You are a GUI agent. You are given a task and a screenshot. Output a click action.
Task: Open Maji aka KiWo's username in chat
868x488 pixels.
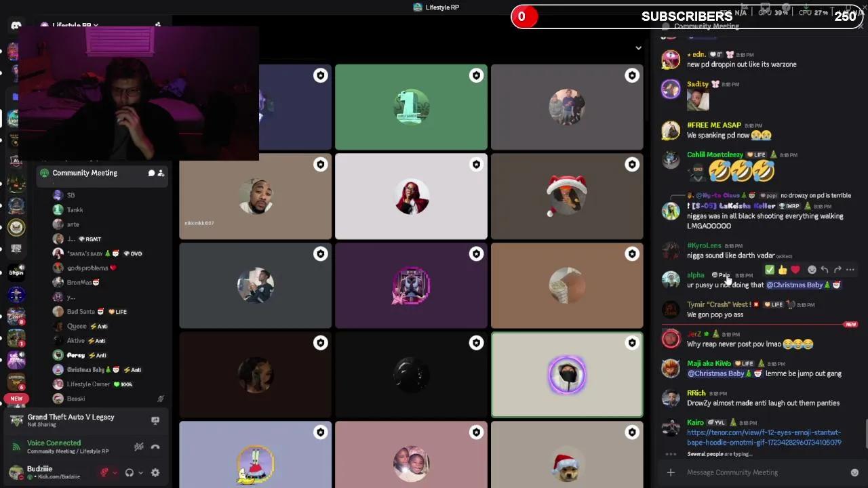[709, 364]
